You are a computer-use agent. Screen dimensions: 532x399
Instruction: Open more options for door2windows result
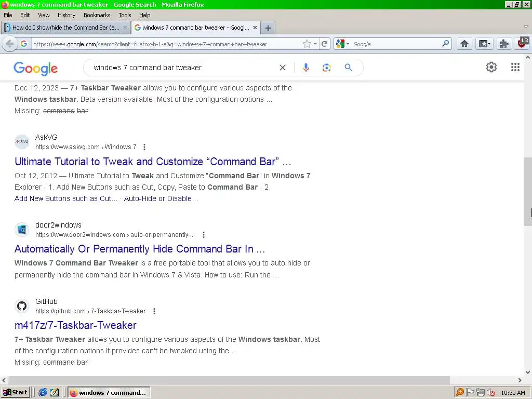pos(204,235)
